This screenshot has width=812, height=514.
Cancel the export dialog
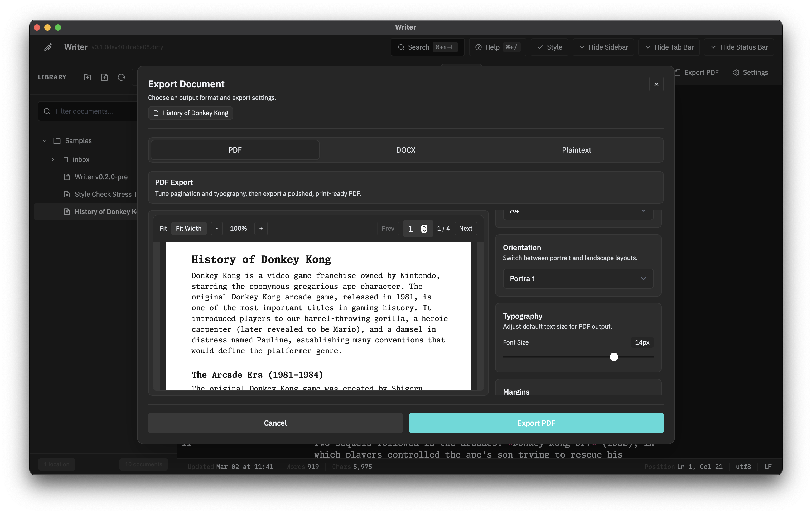coord(275,423)
